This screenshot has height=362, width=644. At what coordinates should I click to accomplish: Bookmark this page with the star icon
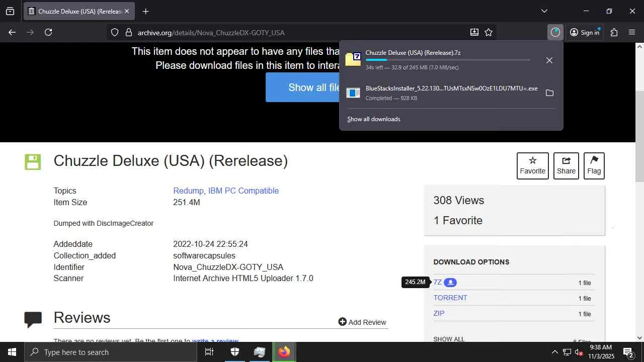(x=489, y=32)
